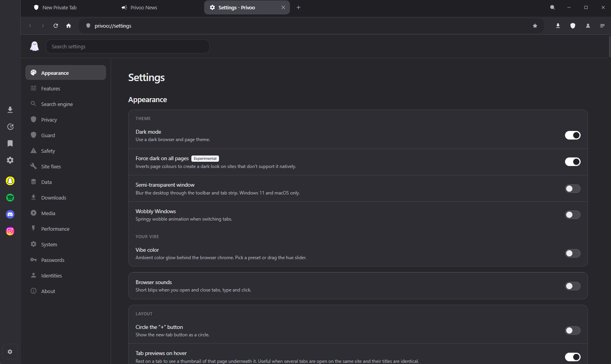Disable Tab previews on hover toggle
Screen dimensions: 611x364
(573, 357)
